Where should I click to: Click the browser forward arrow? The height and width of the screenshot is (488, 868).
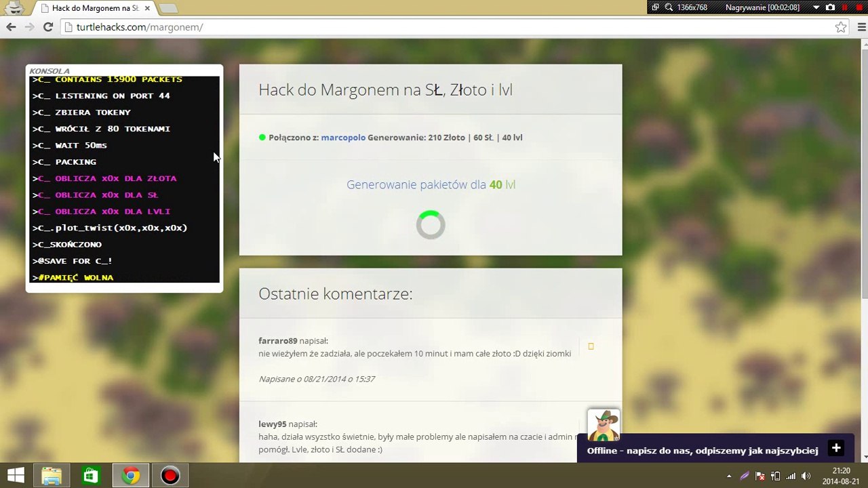click(x=29, y=27)
